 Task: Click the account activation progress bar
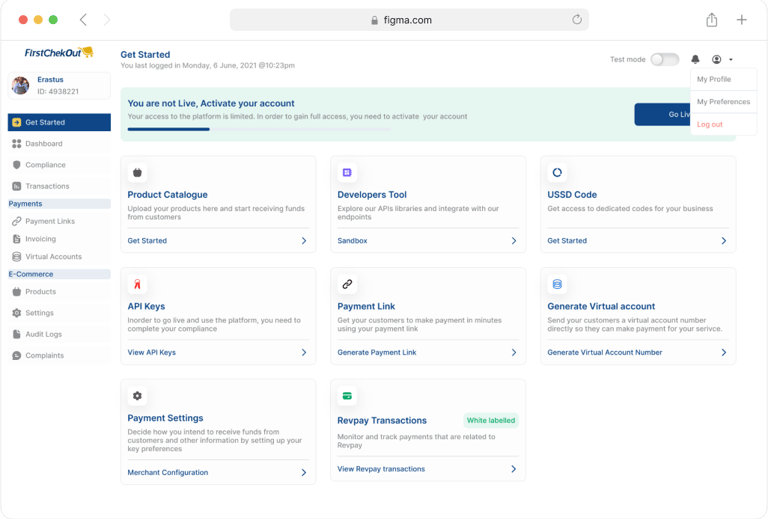click(260, 129)
